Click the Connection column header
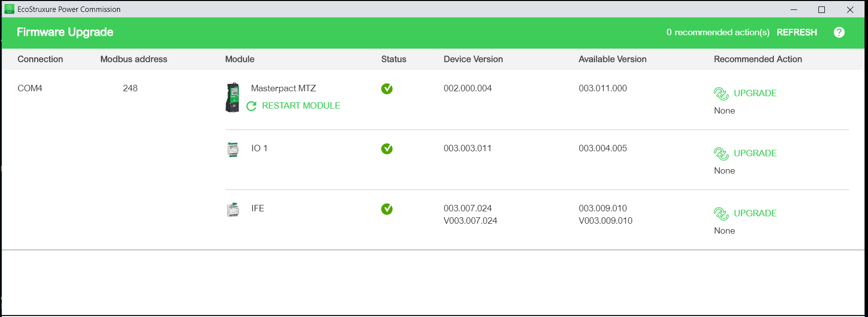The height and width of the screenshot is (317, 868). (x=40, y=59)
